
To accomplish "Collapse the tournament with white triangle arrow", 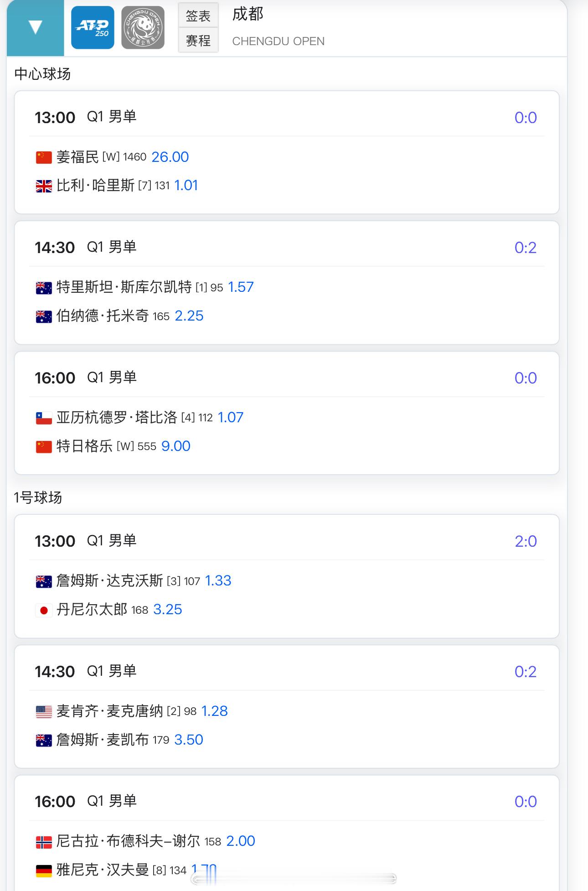I will (x=35, y=27).
